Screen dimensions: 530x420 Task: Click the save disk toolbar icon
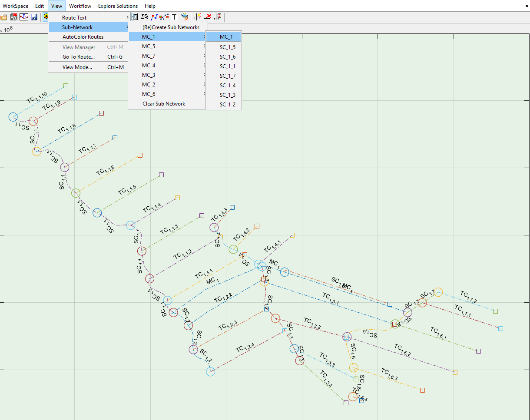(x=34, y=17)
